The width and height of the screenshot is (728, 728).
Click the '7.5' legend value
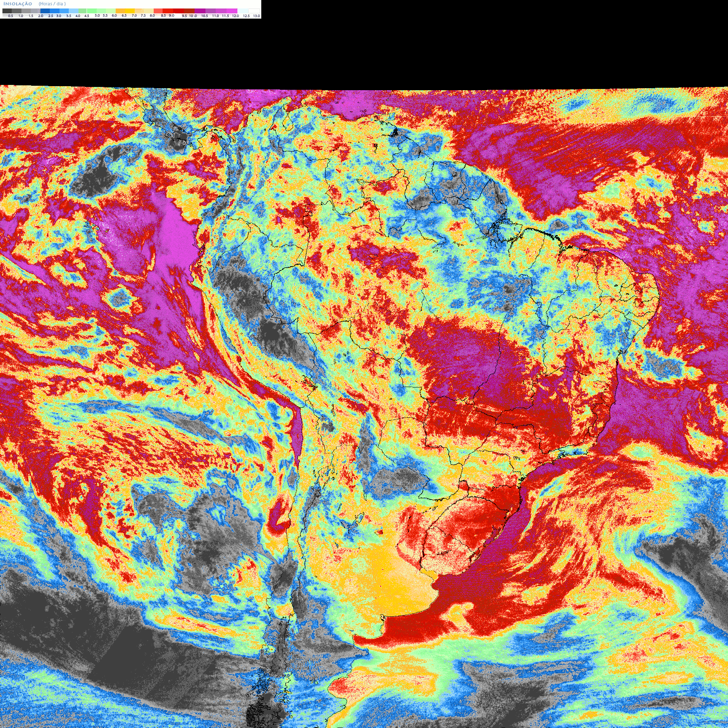143,15
